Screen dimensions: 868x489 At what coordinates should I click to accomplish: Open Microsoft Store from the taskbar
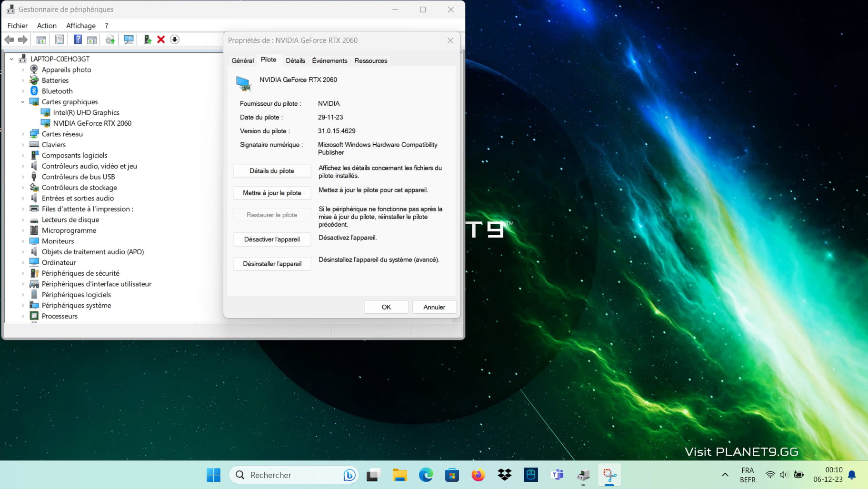click(x=452, y=475)
